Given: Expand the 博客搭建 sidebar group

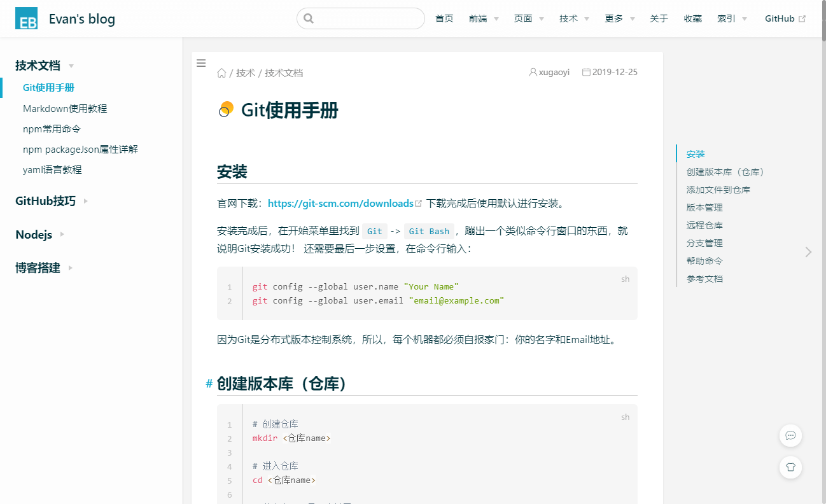Looking at the screenshot, I should (x=45, y=268).
